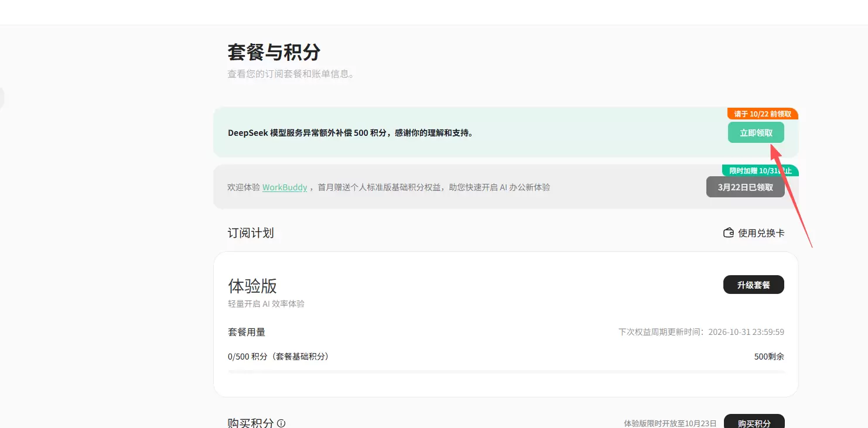Click the 请于 10/22 前领取 badge
The image size is (868, 428).
[x=763, y=114]
